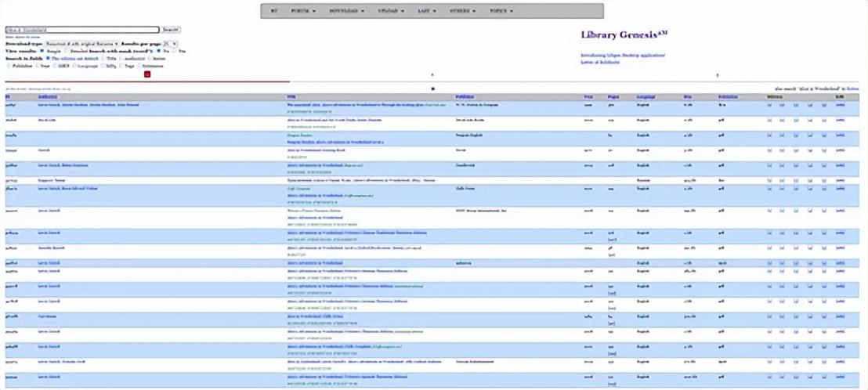Open mirror 5 in the W. W. Norton row
868x390 pixels.
pos(823,105)
